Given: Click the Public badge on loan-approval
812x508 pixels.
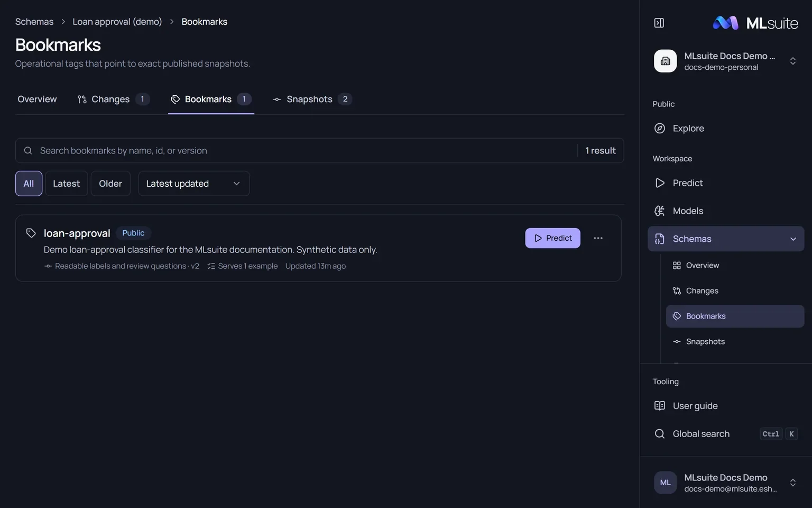Looking at the screenshot, I should 133,233.
